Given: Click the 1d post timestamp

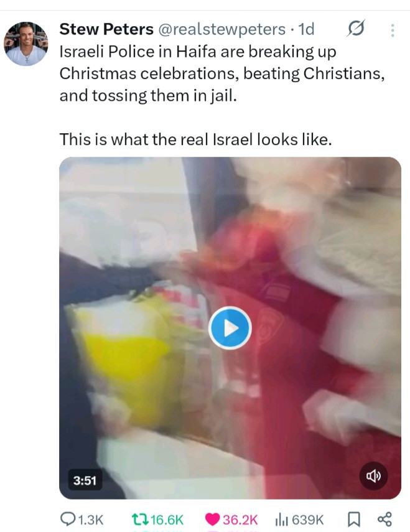Looking at the screenshot, I should point(306,29).
